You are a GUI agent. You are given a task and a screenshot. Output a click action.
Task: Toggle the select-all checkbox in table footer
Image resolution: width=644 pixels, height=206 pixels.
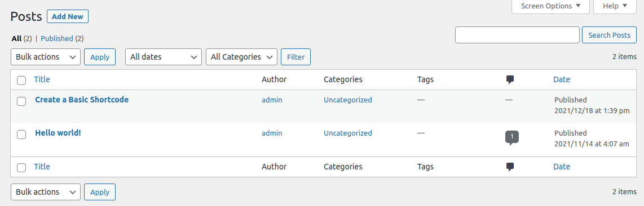click(21, 168)
